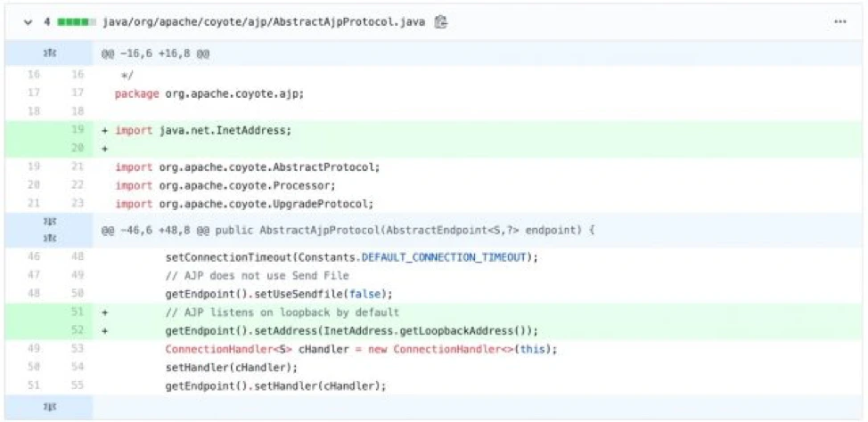Viewport: 868px width, 422px height.
Task: Click added line importing java.net.InetAddress
Action: [x=203, y=130]
